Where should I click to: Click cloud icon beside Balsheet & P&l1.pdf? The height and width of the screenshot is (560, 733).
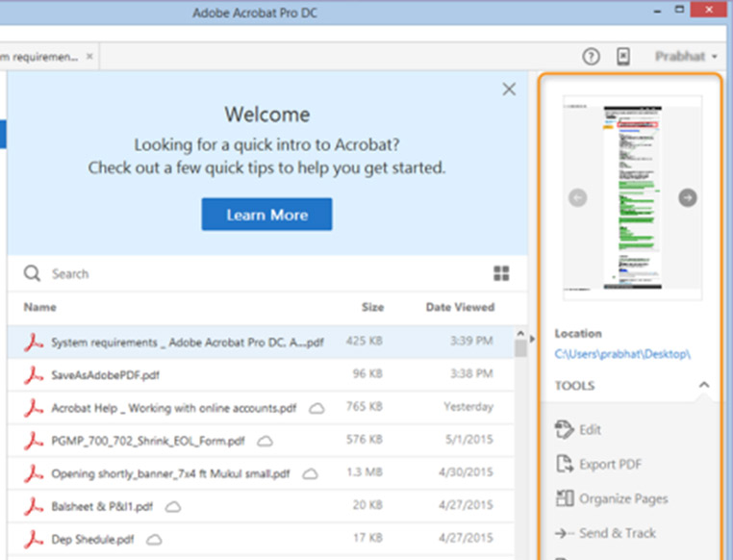click(x=173, y=507)
